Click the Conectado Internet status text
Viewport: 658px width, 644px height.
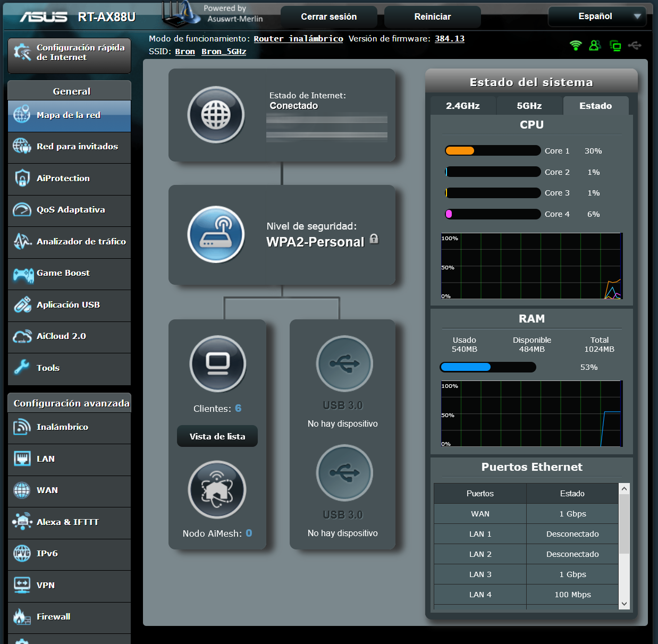(294, 106)
